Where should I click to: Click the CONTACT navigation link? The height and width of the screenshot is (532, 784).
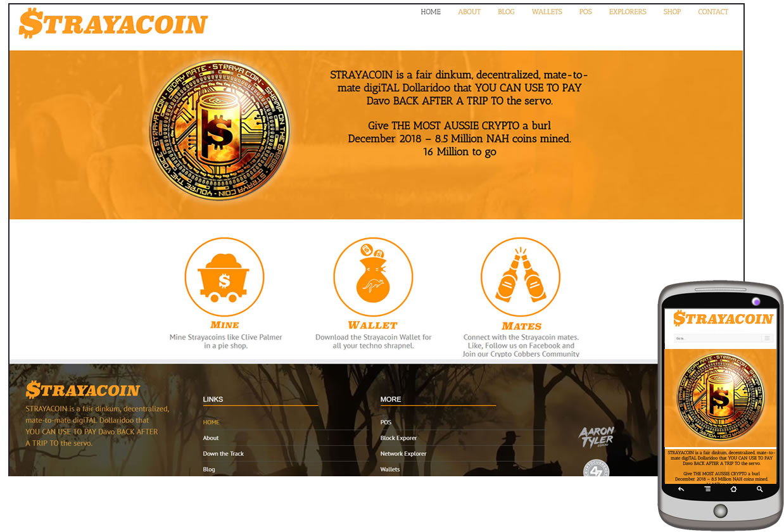coord(713,12)
